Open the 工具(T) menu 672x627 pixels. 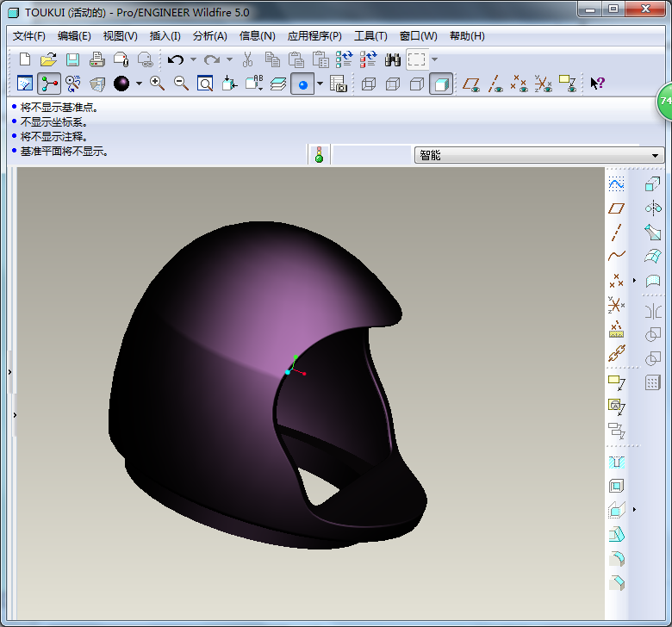pos(370,36)
